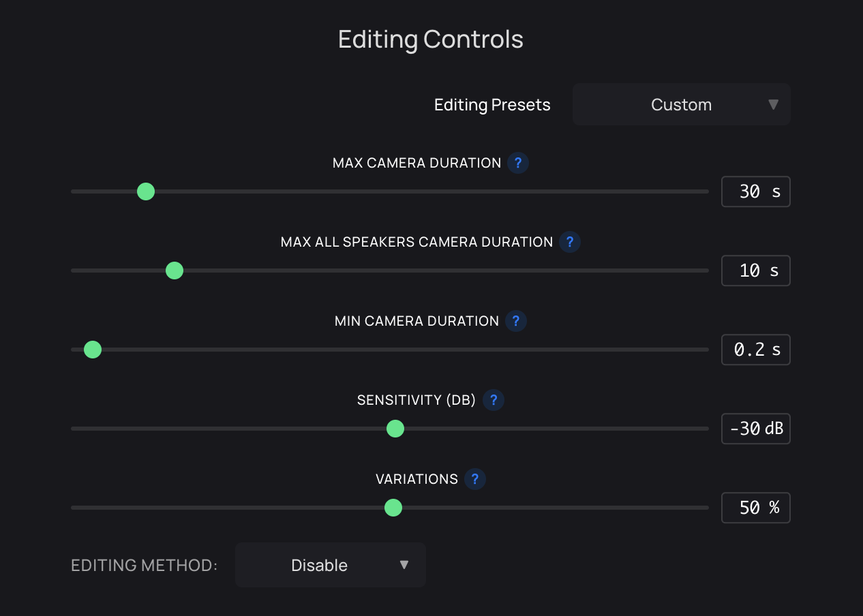The height and width of the screenshot is (616, 863).
Task: Click the Max All Speakers Camera Duration help icon
Action: (x=569, y=242)
